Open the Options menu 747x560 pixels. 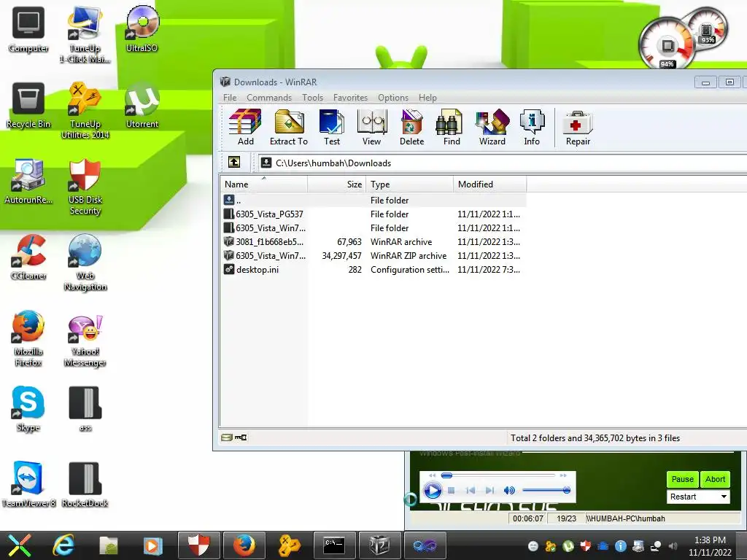tap(393, 97)
